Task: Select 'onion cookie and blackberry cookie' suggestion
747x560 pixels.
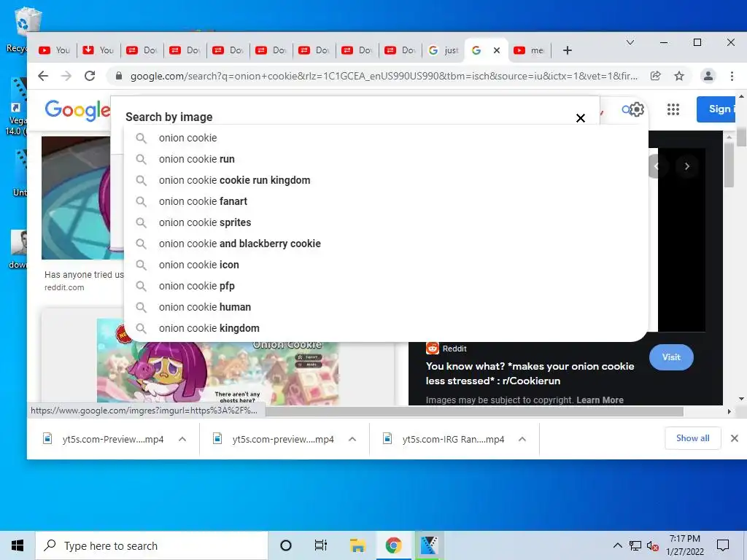Action: click(x=386, y=244)
